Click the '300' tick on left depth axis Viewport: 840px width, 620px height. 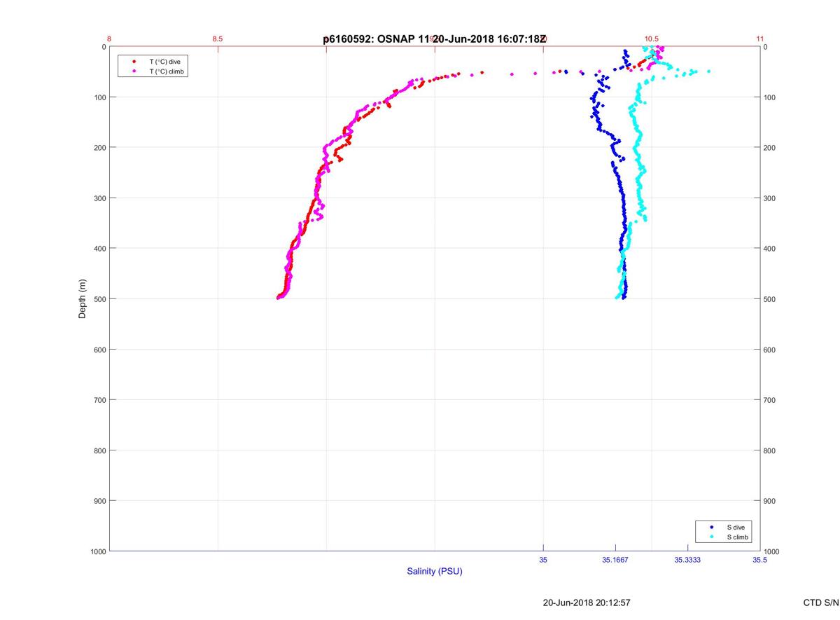99,198
